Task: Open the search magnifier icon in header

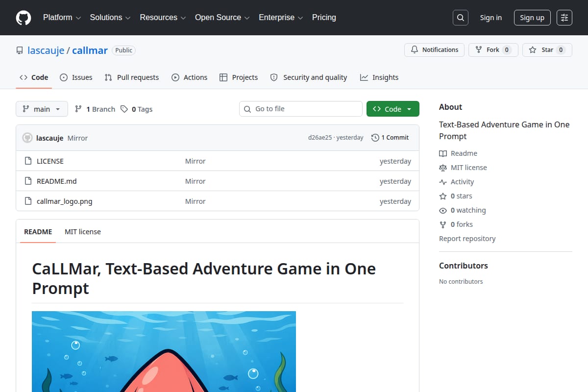Action: coord(461,18)
